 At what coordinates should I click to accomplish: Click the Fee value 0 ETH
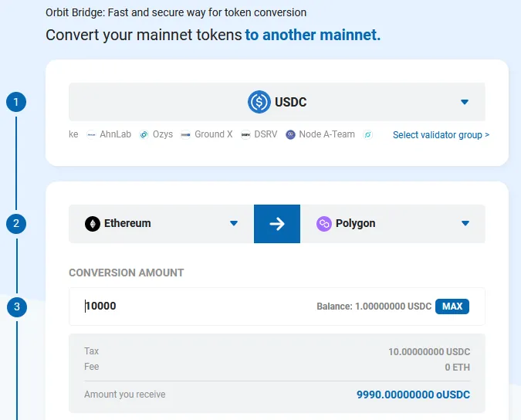[x=458, y=367]
